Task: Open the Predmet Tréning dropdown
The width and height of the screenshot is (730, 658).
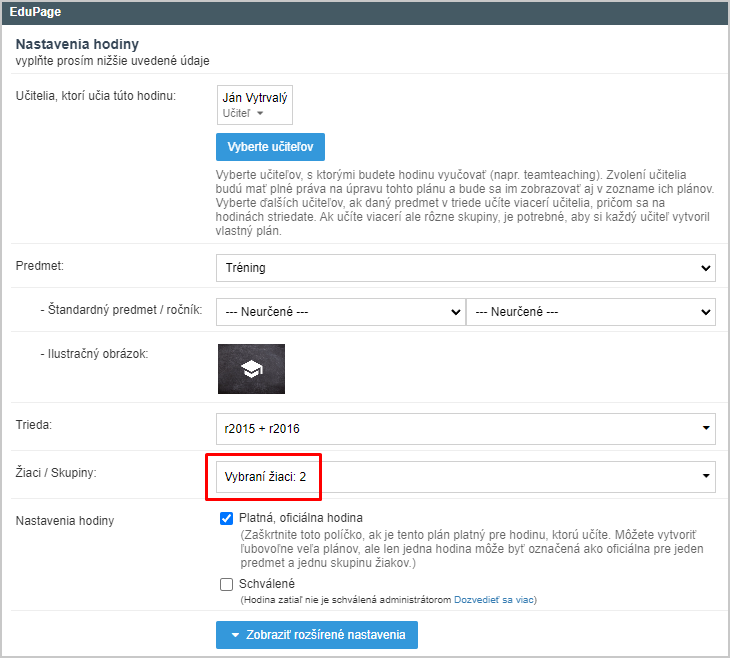Action: 466,268
